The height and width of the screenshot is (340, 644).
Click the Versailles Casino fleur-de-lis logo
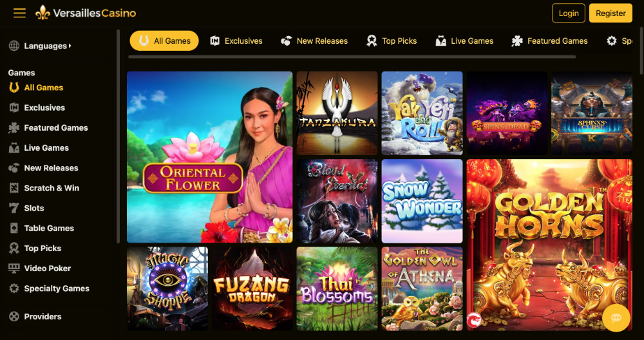click(x=43, y=13)
